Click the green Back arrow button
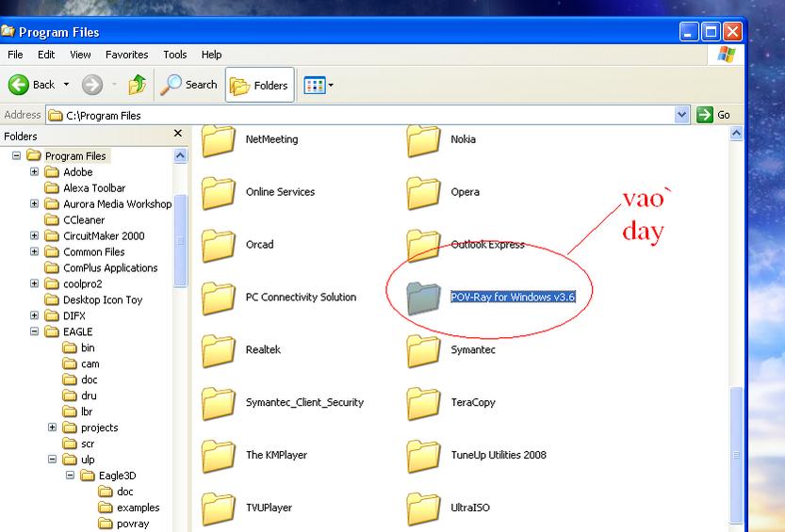This screenshot has height=532, width=785. (x=19, y=85)
